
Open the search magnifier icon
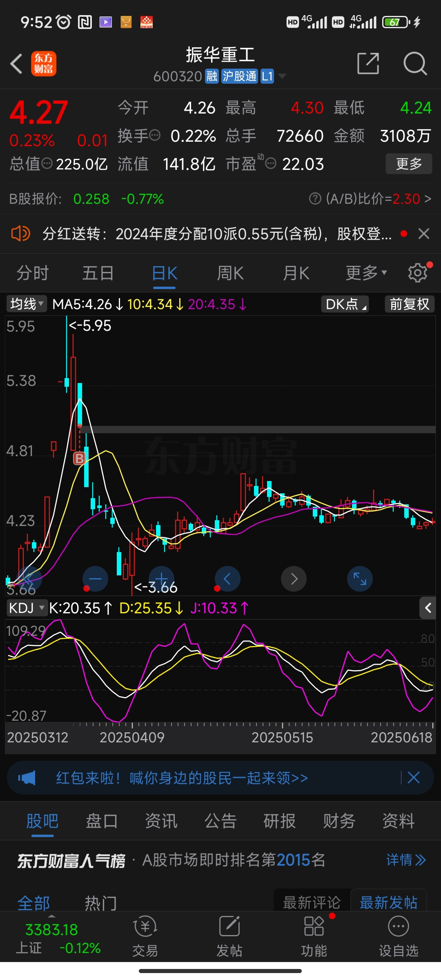point(415,63)
